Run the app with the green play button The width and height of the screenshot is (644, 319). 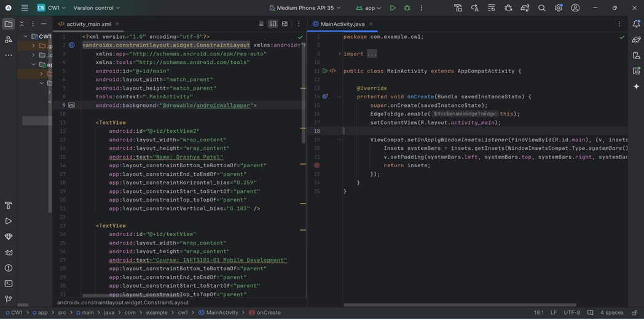pyautogui.click(x=393, y=8)
